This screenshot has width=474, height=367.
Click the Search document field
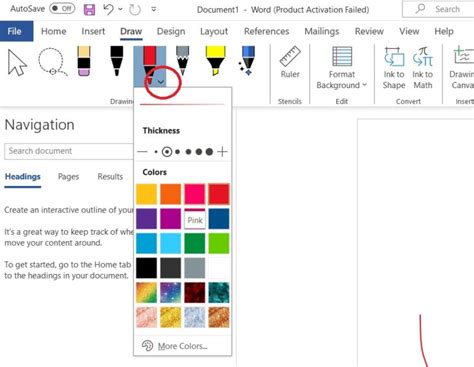(69, 151)
